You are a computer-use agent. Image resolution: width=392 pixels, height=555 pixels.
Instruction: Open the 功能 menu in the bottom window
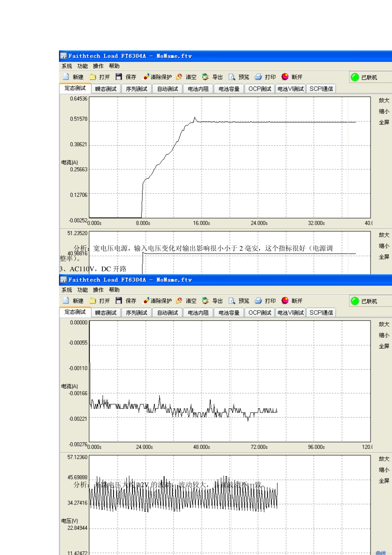(83, 290)
